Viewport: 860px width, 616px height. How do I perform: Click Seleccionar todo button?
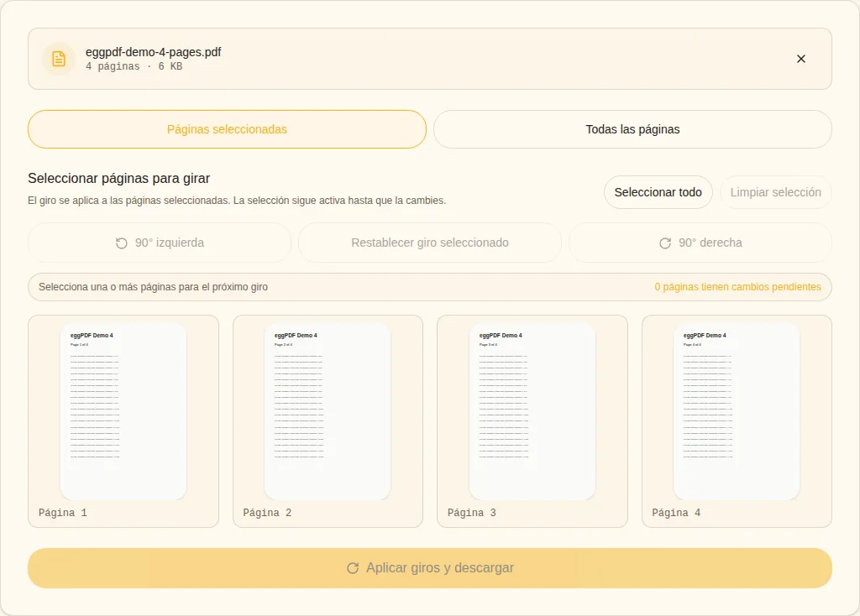click(x=658, y=192)
